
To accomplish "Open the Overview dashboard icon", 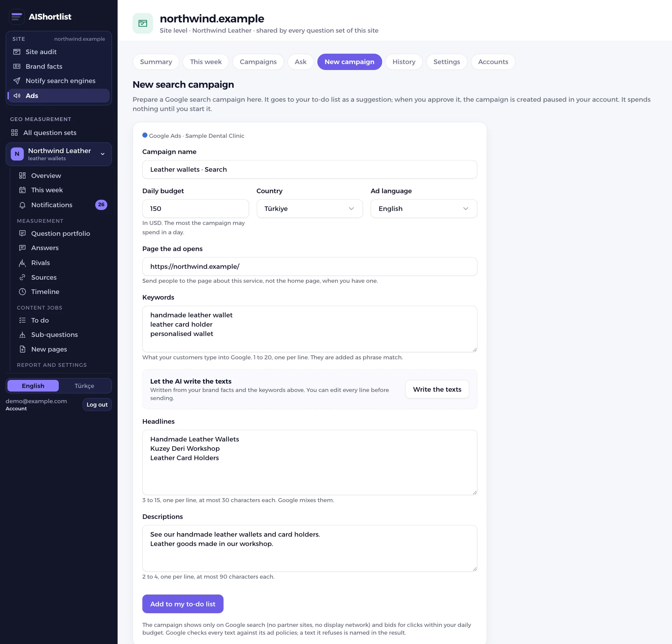I will [x=22, y=175].
